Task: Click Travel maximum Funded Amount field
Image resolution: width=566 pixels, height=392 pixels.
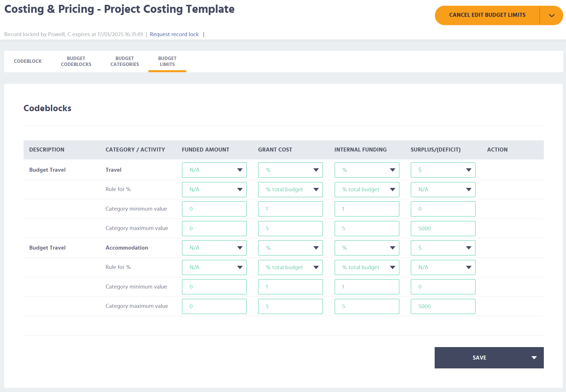Action: (214, 229)
